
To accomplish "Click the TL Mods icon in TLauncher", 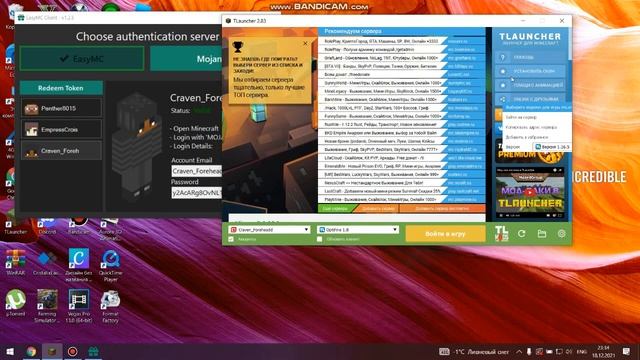I will pyautogui.click(x=501, y=233).
